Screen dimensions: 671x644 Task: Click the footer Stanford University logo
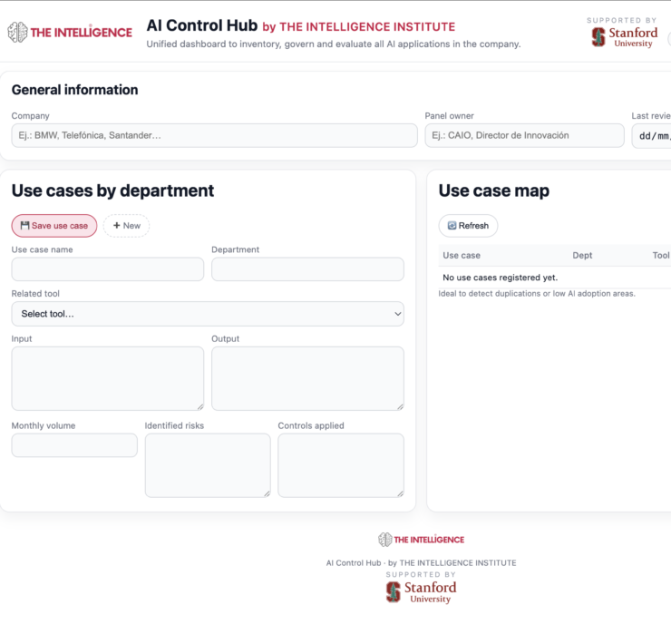coord(421,591)
